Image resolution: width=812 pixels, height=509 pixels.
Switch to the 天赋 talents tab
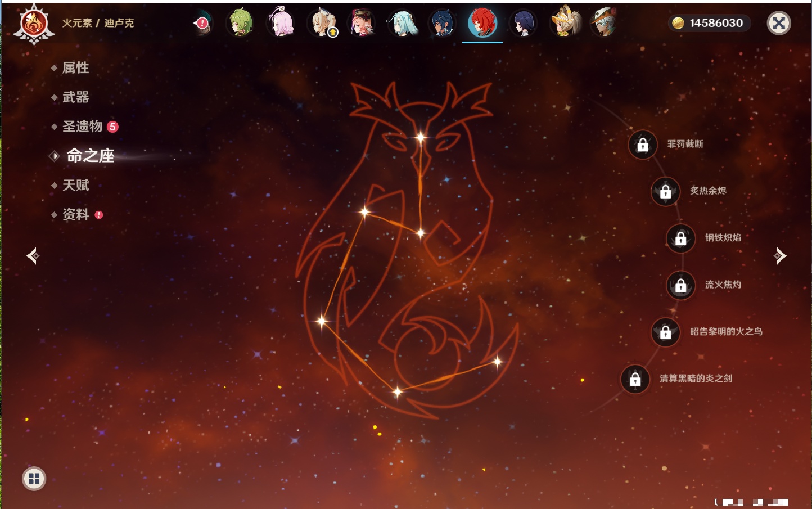75,185
